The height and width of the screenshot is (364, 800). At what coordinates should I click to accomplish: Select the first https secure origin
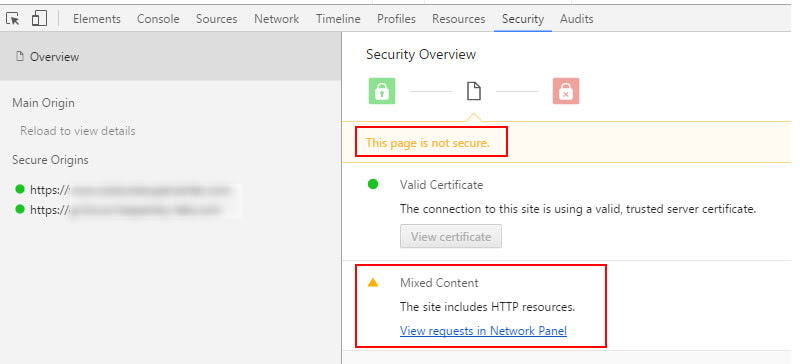pos(131,190)
